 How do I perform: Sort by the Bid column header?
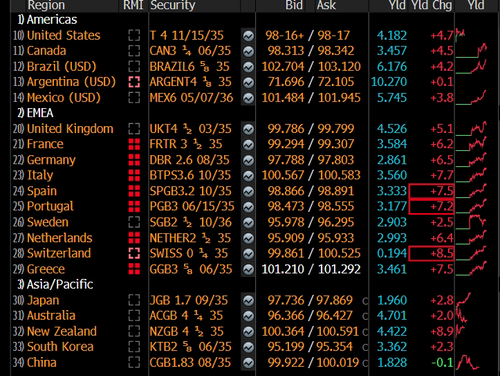(x=294, y=5)
